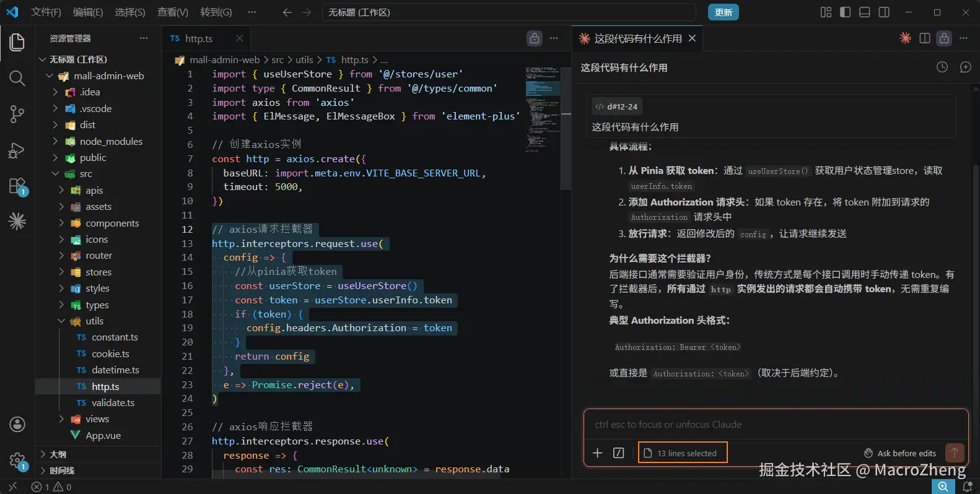This screenshot has height=494, width=980.
Task: Click the slash command icon in chat input
Action: pos(618,453)
